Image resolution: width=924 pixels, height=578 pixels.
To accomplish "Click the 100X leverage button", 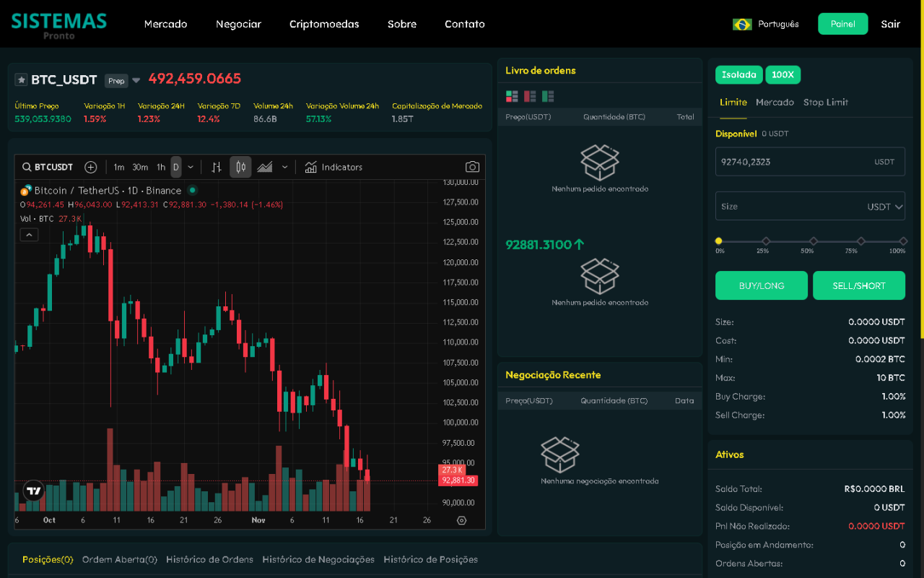I will point(783,74).
